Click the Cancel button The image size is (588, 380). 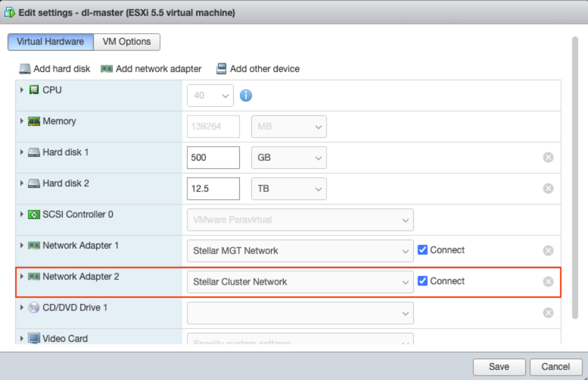555,367
